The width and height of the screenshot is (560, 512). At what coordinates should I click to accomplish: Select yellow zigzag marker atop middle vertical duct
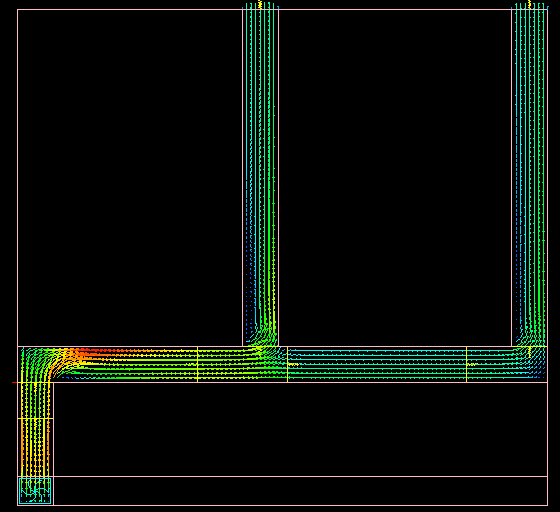pyautogui.click(x=260, y=5)
